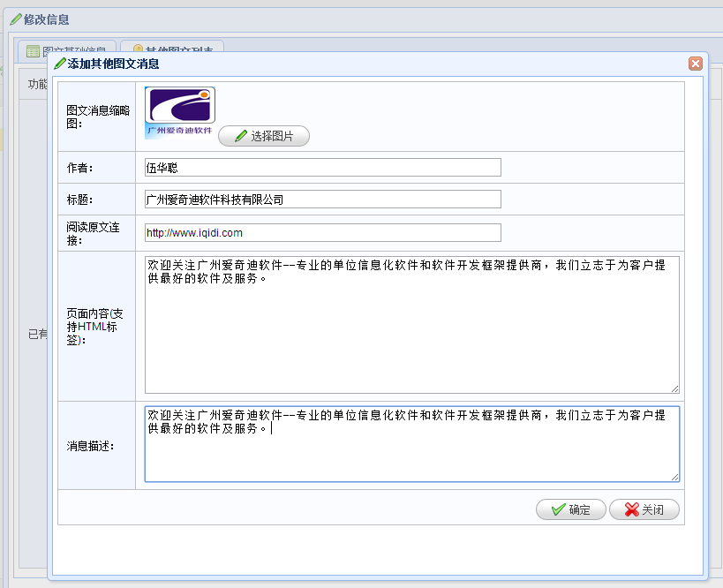Image resolution: width=723 pixels, height=588 pixels.
Task: Click the 关闭 button
Action: point(644,509)
